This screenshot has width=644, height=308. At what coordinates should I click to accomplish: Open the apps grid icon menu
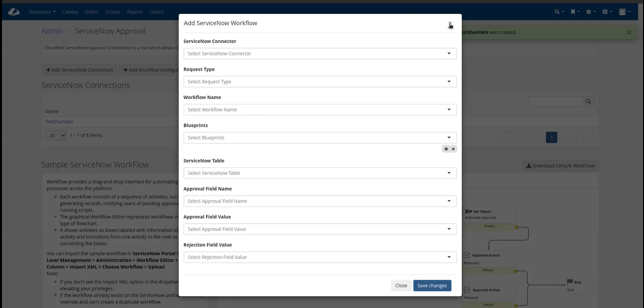(606, 12)
